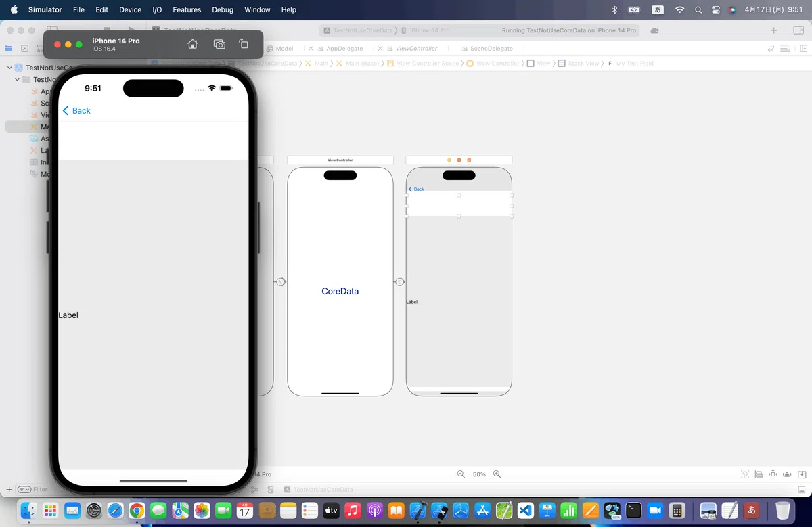
Task: Add a file with navigator plus button
Action: coord(9,489)
